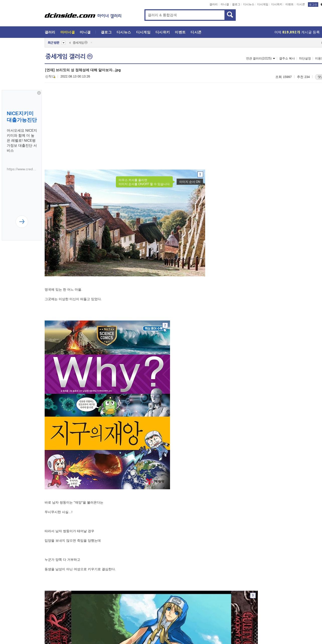Click the recent visits left arrow
The image size is (322, 644).
(70, 43)
